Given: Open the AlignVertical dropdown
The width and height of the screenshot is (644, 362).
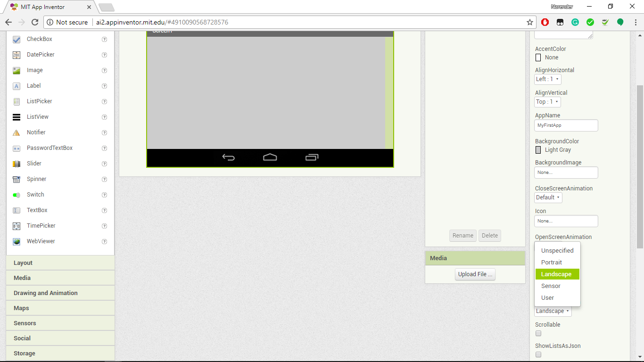Looking at the screenshot, I should pyautogui.click(x=547, y=102).
